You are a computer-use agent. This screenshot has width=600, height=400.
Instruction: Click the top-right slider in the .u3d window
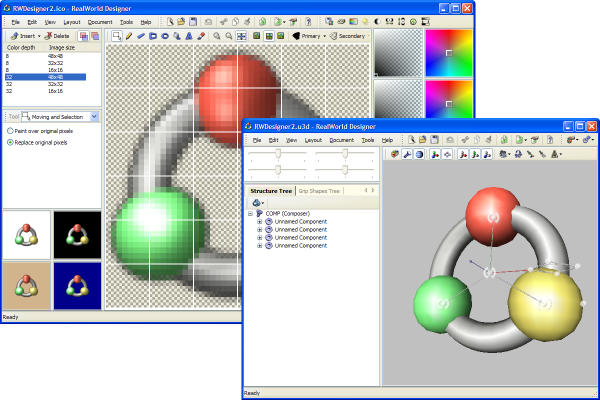pyautogui.click(x=345, y=154)
